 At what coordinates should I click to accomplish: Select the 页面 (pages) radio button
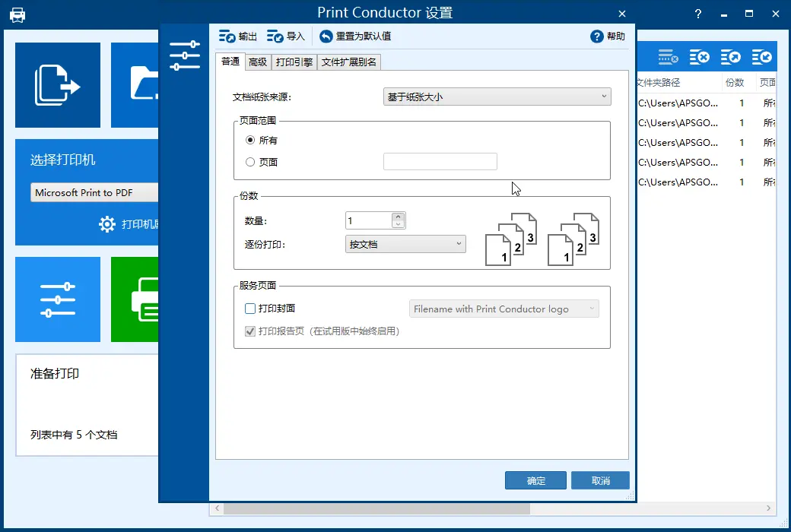[250, 162]
